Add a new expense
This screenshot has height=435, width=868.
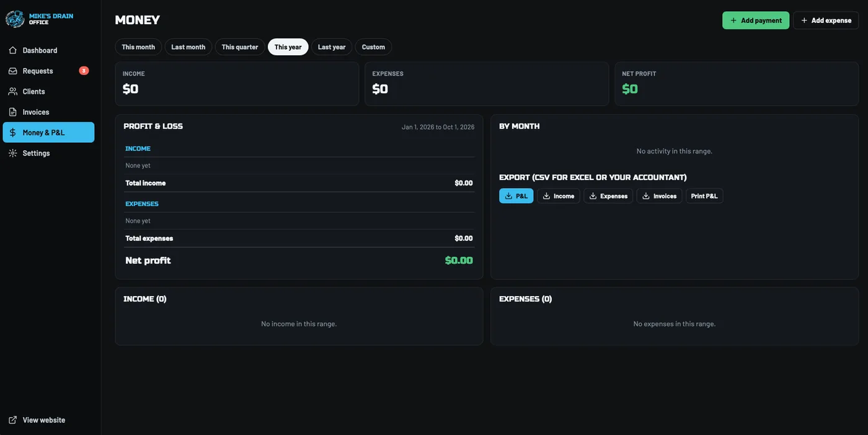826,20
